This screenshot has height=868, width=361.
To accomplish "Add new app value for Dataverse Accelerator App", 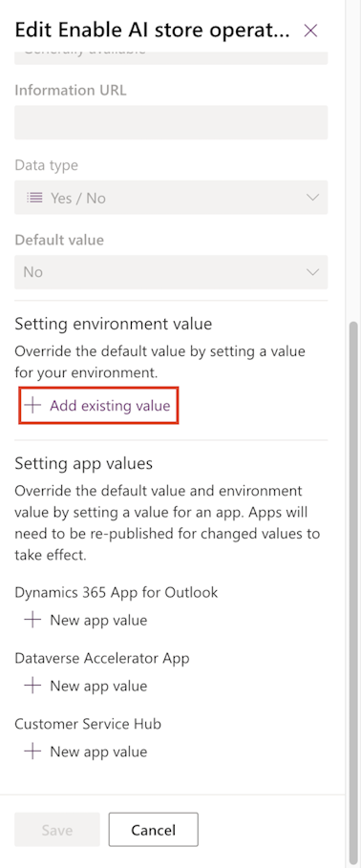I will tap(86, 686).
